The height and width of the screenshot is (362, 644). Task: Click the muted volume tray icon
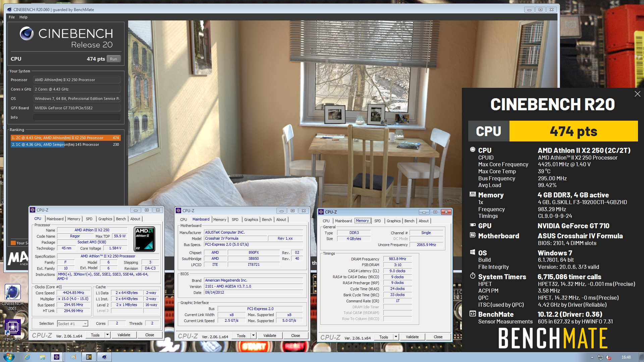608,357
